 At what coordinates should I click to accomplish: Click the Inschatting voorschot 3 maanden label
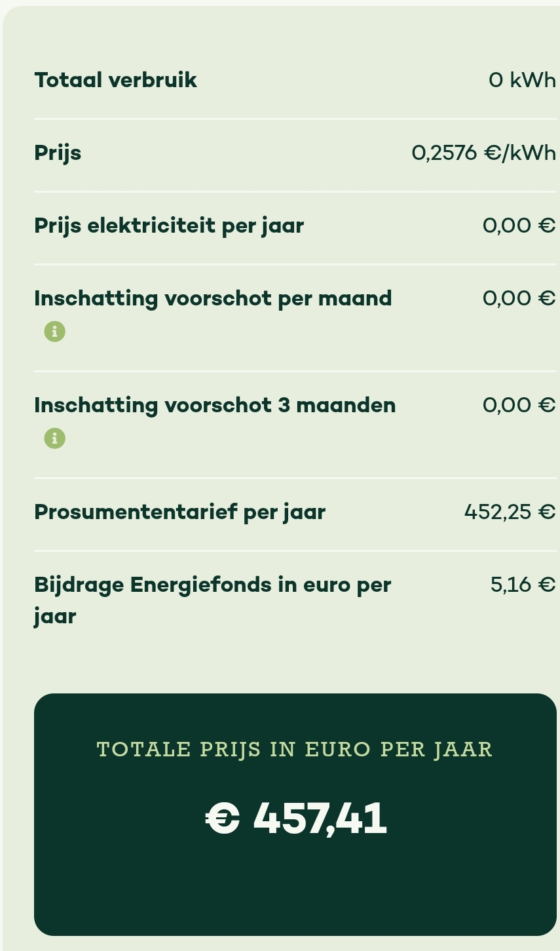pyautogui.click(x=215, y=405)
